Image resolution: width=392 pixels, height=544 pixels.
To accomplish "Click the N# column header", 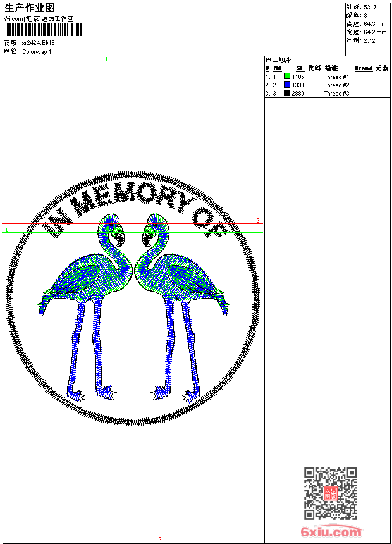I will tap(277, 68).
